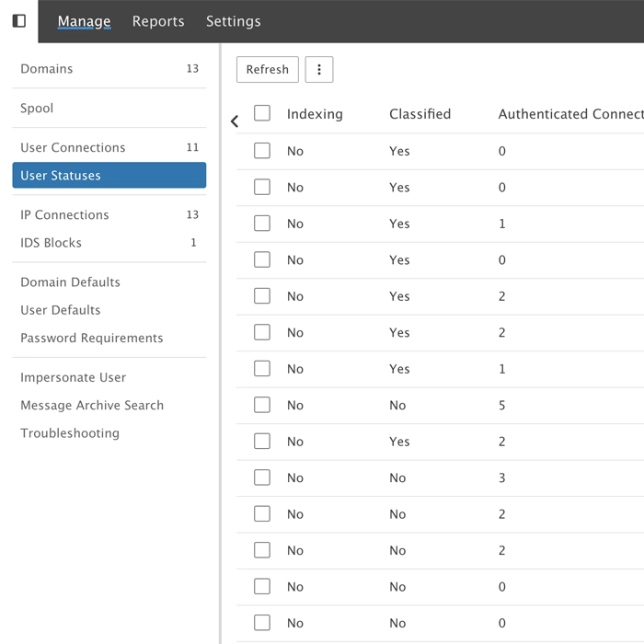Toggle the sidebar panel icon
644x644 pixels.
pos(19,21)
